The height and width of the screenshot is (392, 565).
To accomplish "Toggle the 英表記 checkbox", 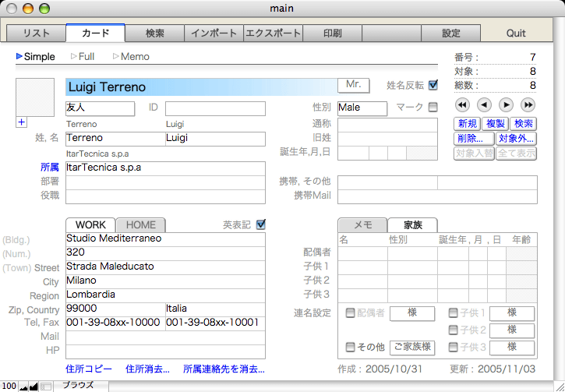I will (x=260, y=224).
